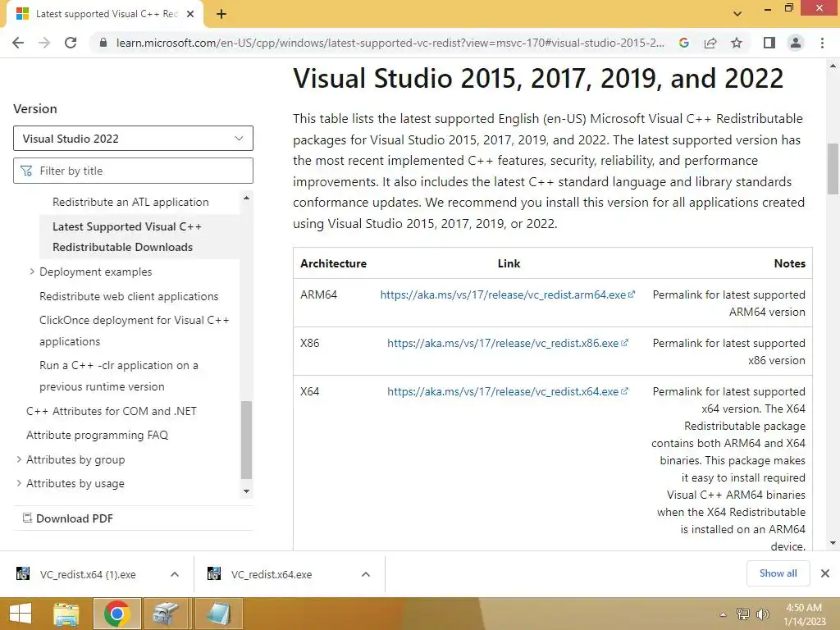The image size is (840, 630).
Task: Click the sidebar tree scroll up arrow
Action: pos(246,198)
